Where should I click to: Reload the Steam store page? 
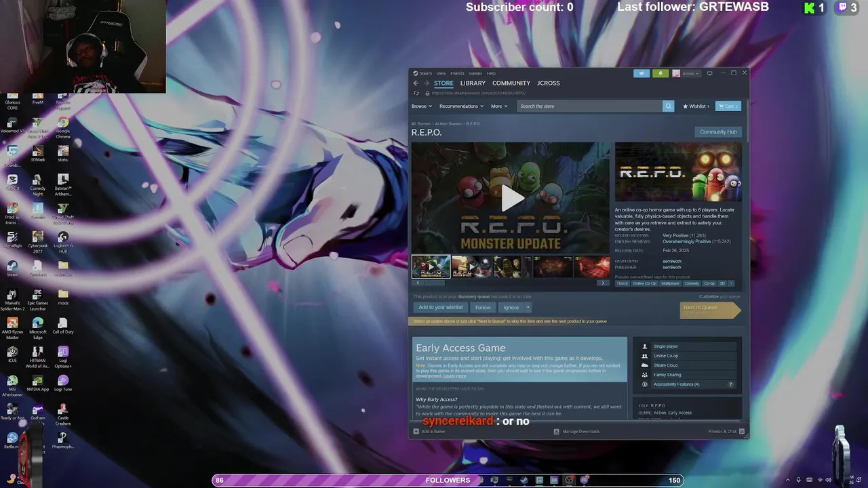pyautogui.click(x=416, y=93)
